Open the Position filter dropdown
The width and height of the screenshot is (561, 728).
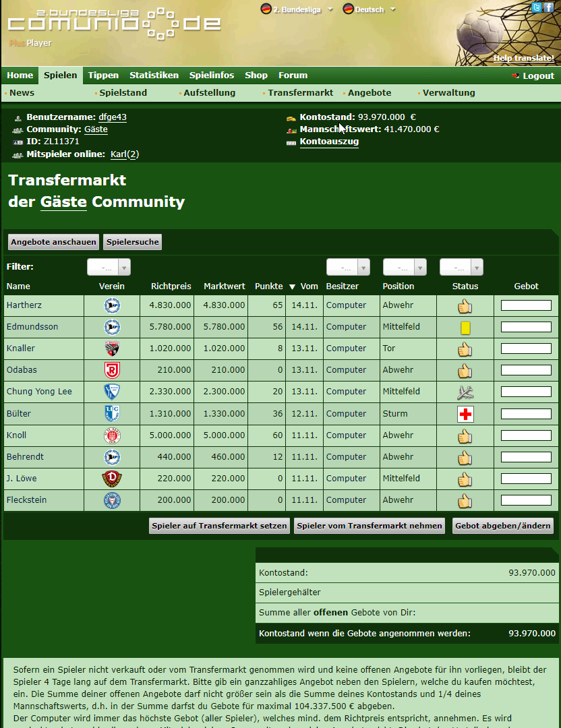pyautogui.click(x=405, y=268)
